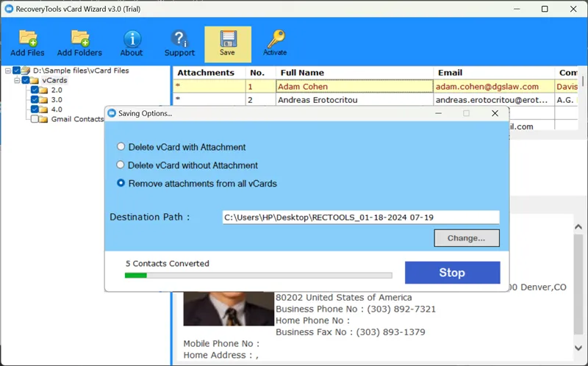Click the preview pane scroll down arrow
This screenshot has width=588, height=366.
pos(578,348)
